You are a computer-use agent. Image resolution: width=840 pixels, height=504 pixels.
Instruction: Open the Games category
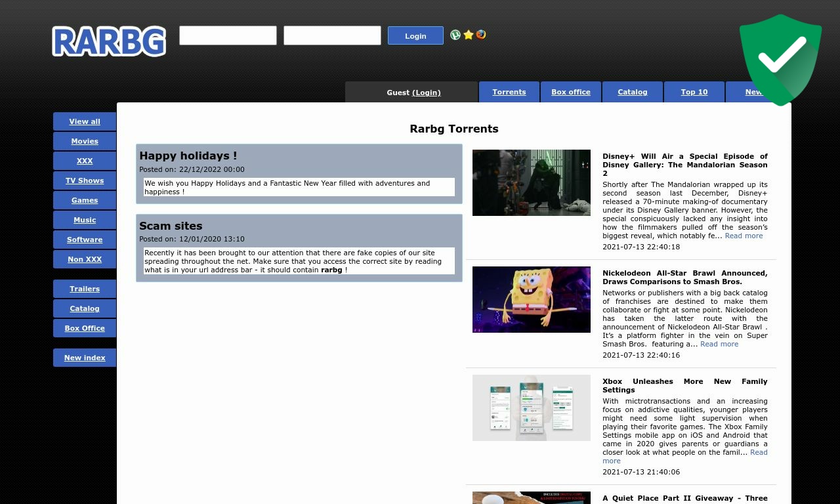(85, 200)
